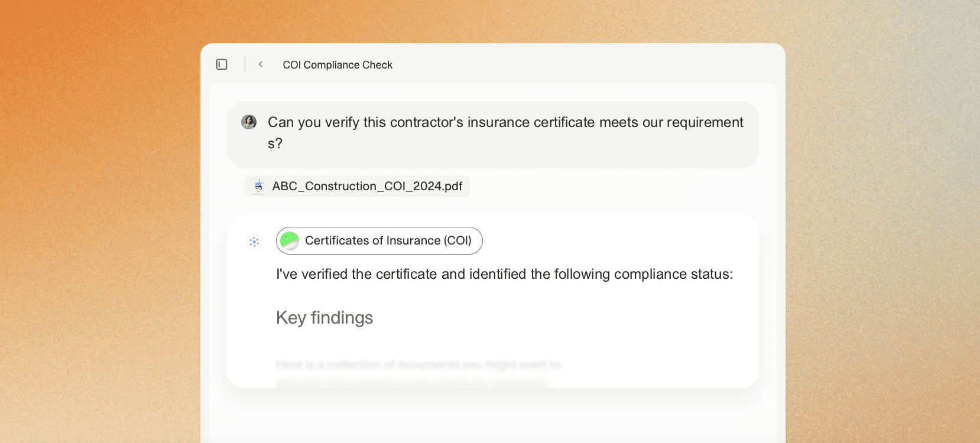The height and width of the screenshot is (443, 980).
Task: Click the green circle skill icon
Action: pyautogui.click(x=289, y=241)
